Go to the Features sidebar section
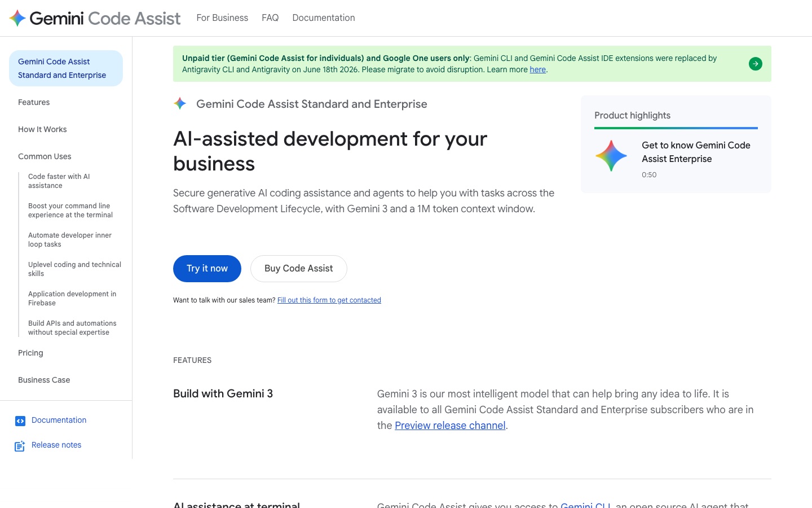 34,102
